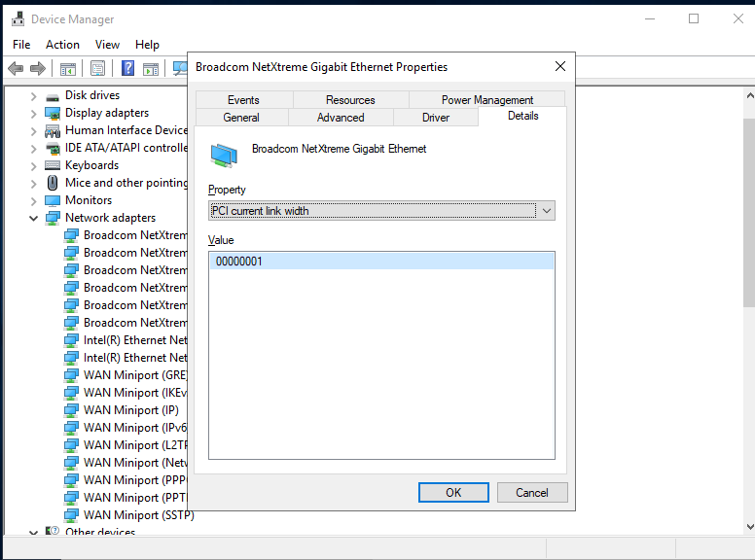This screenshot has height=560, width=755.
Task: Open the View menu
Action: point(107,45)
